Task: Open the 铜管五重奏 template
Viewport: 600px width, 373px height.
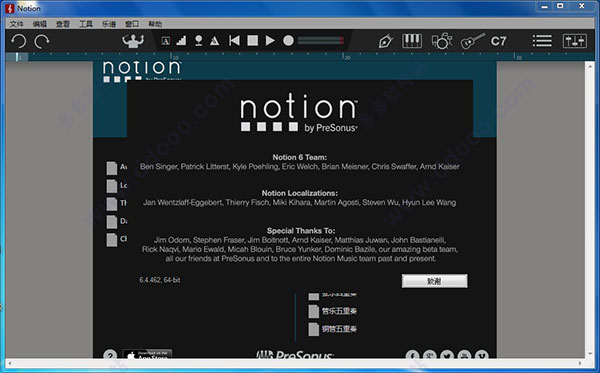Action: (339, 329)
